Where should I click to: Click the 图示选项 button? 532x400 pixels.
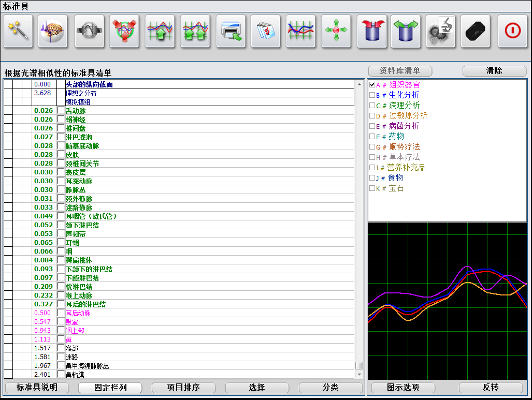403,388
